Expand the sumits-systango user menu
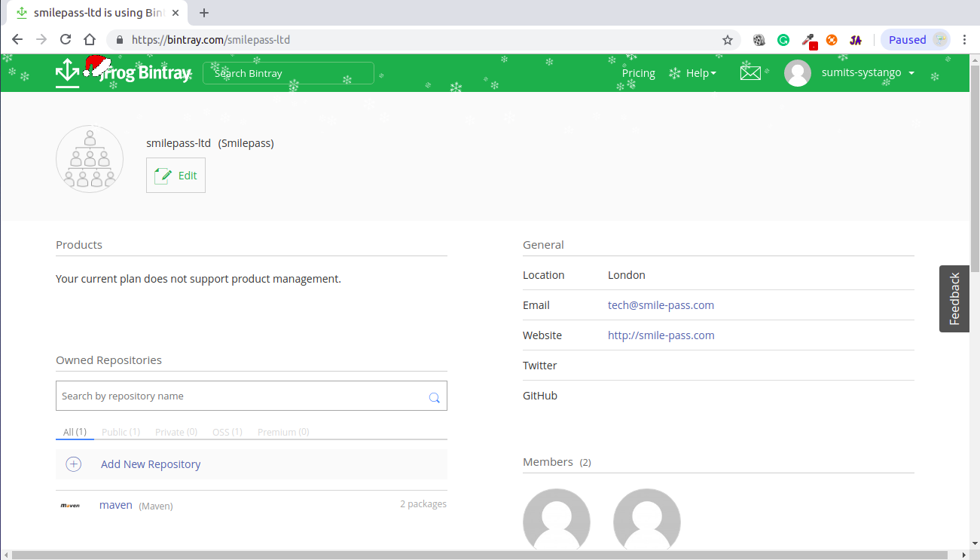The width and height of the screenshot is (980, 560). pyautogui.click(x=870, y=73)
